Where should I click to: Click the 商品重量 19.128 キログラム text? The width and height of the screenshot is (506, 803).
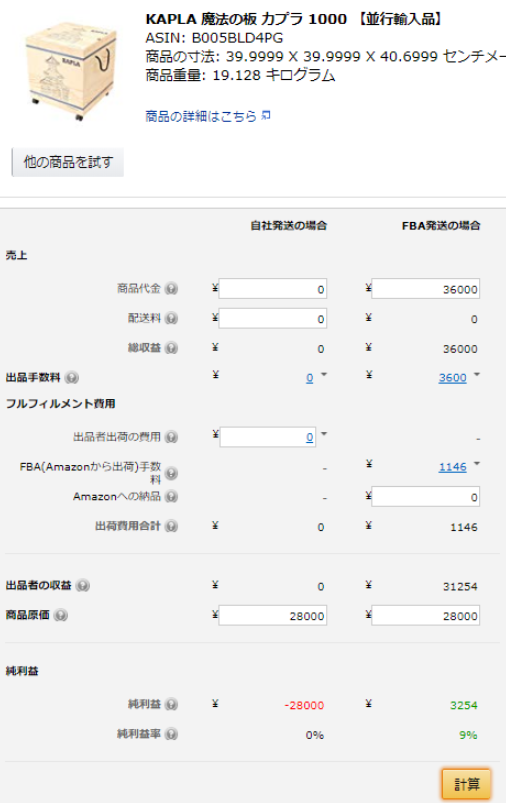point(240,75)
